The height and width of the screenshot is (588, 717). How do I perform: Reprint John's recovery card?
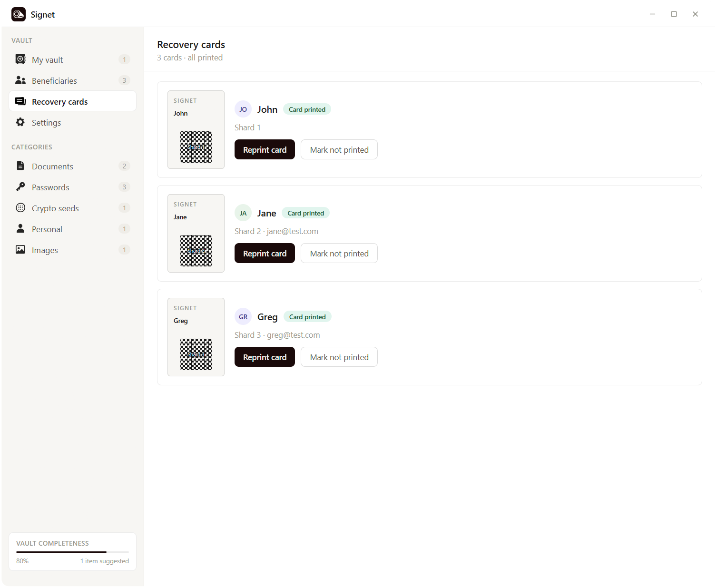[265, 149]
